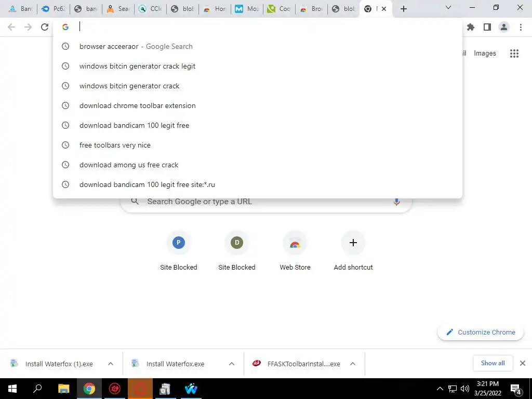Switch to the Coo tab
This screenshot has width=532, height=399.
[x=279, y=9]
